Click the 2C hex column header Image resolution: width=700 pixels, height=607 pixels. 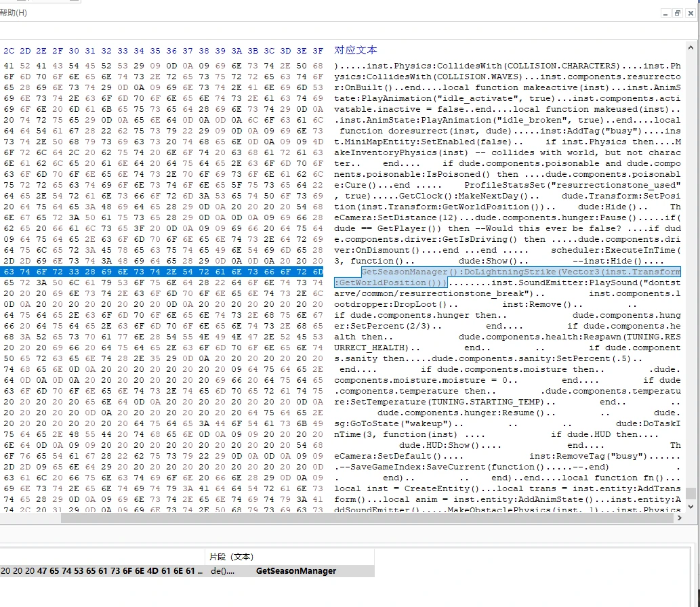point(9,51)
